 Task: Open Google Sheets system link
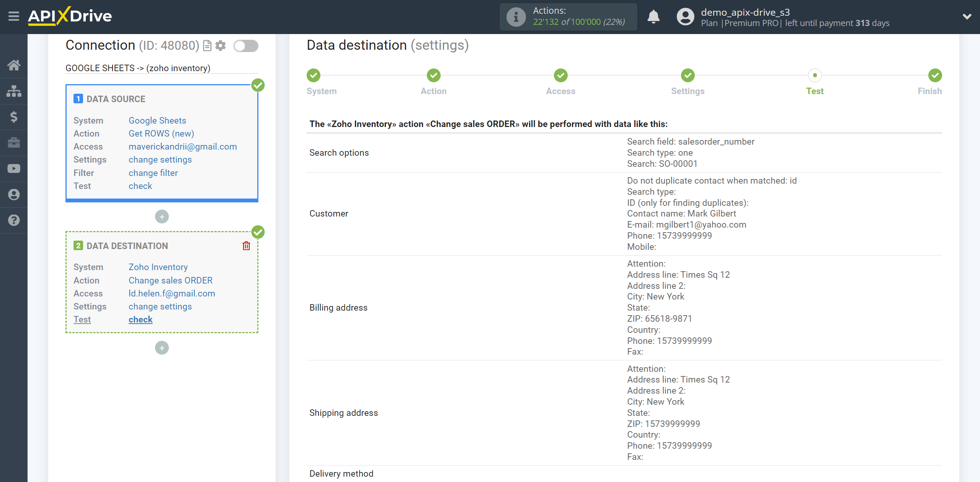point(157,120)
